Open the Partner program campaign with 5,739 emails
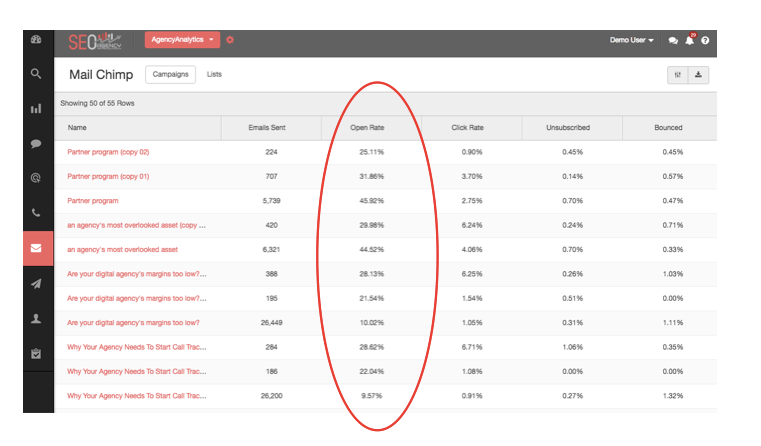Viewport: 761px width, 446px height. (93, 200)
